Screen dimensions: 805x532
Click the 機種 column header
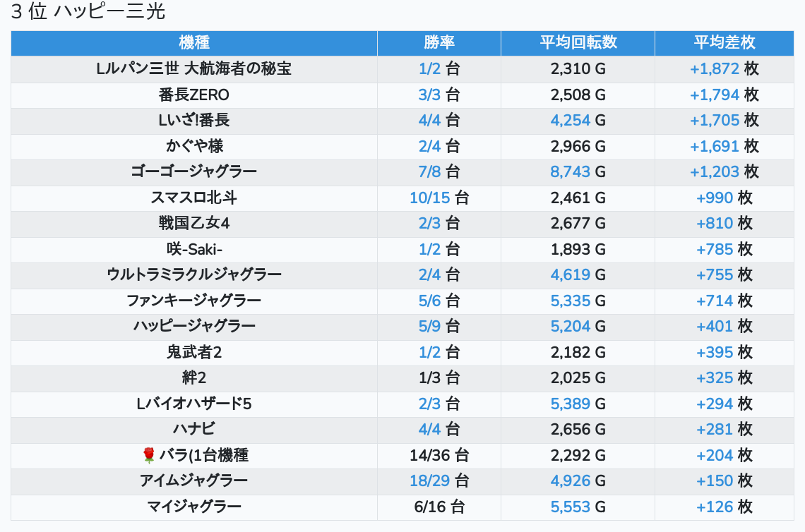pos(194,42)
